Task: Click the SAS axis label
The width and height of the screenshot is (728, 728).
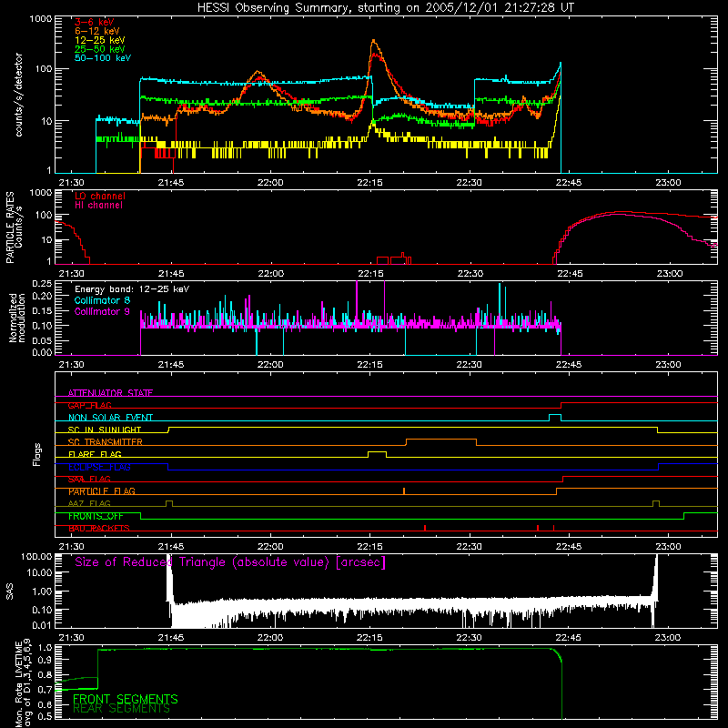Action: [10, 591]
